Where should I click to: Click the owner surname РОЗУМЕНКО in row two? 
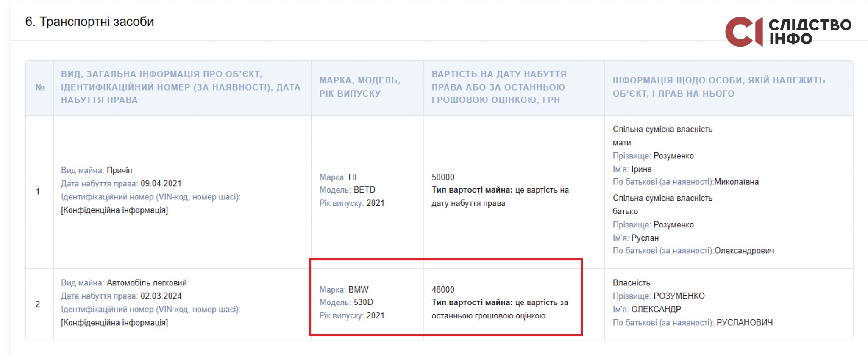pyautogui.click(x=679, y=296)
